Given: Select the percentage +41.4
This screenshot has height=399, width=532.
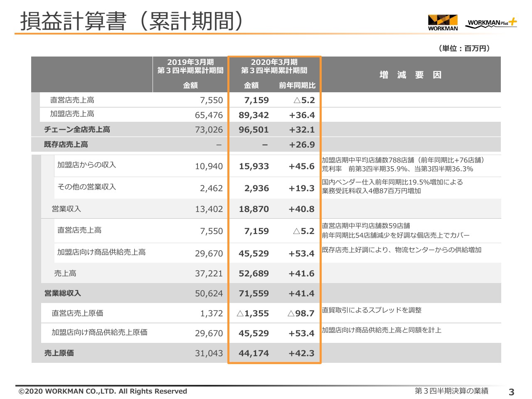Looking at the screenshot, I should coord(302,293).
